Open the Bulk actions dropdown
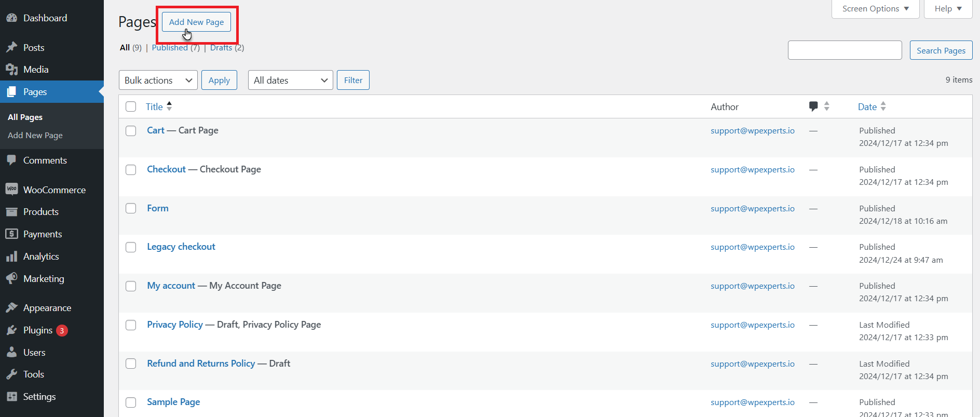Screen dimensions: 980x417 [158, 80]
